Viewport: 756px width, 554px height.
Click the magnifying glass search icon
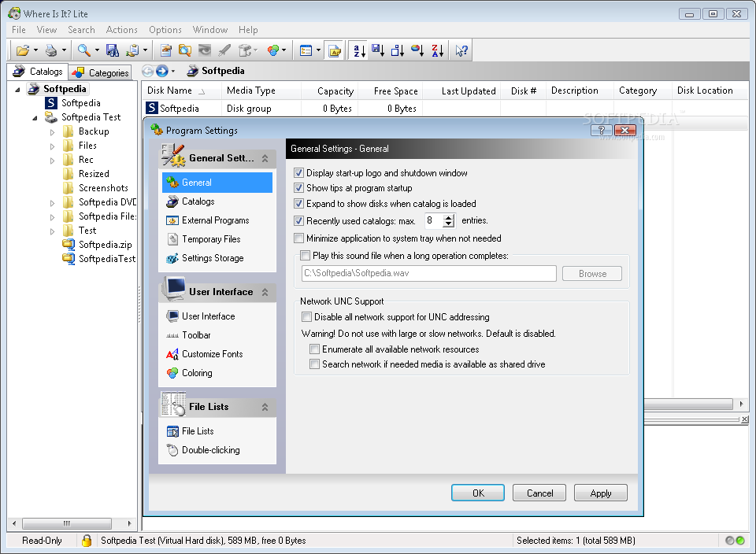pos(84,50)
